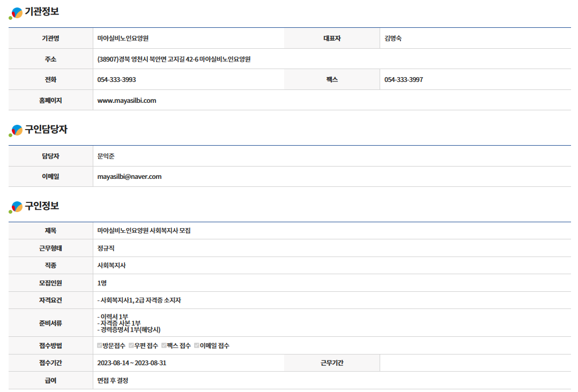Click the contact person name 문익준
This screenshot has width=578, height=392.
[106, 156]
